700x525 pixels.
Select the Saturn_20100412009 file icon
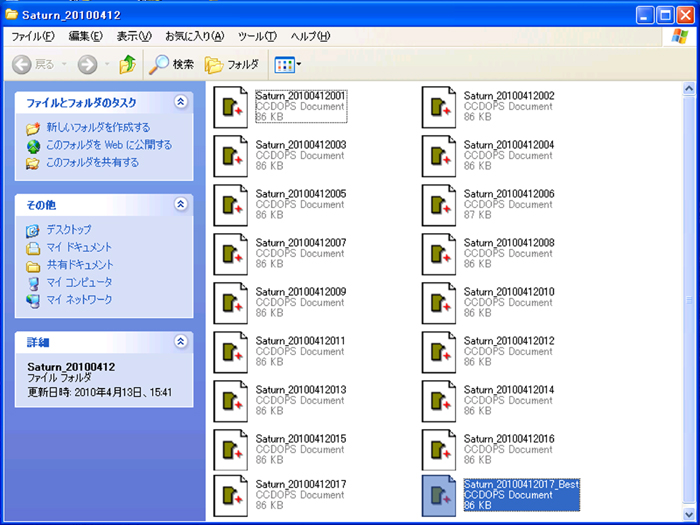(x=230, y=303)
